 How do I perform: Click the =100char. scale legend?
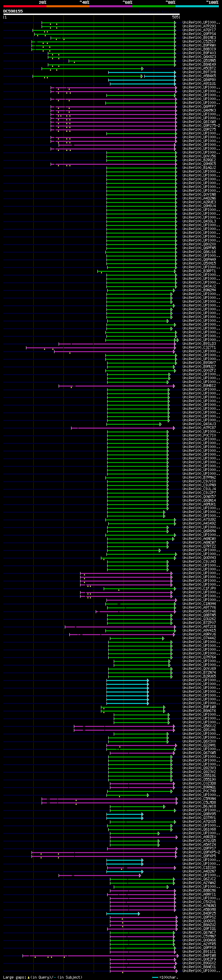coord(164,977)
